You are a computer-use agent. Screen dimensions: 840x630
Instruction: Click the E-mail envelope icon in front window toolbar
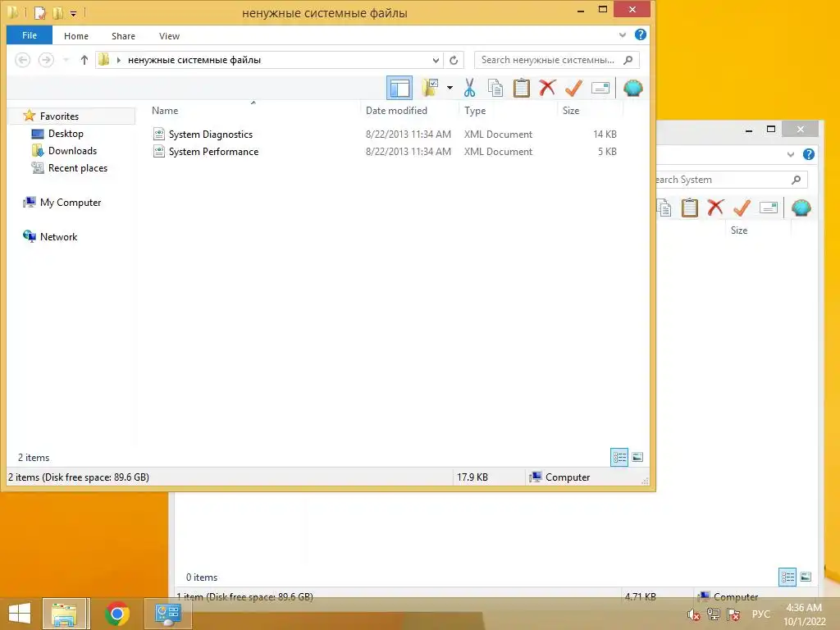[600, 88]
